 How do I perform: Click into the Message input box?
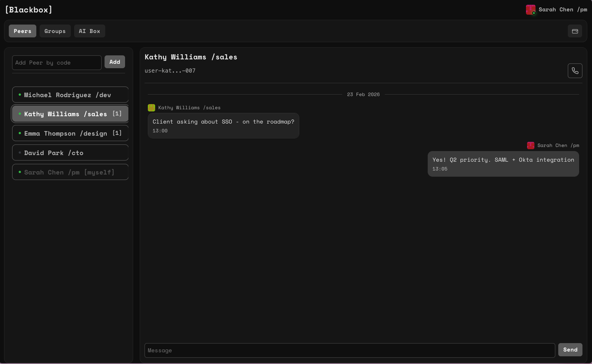click(x=349, y=350)
